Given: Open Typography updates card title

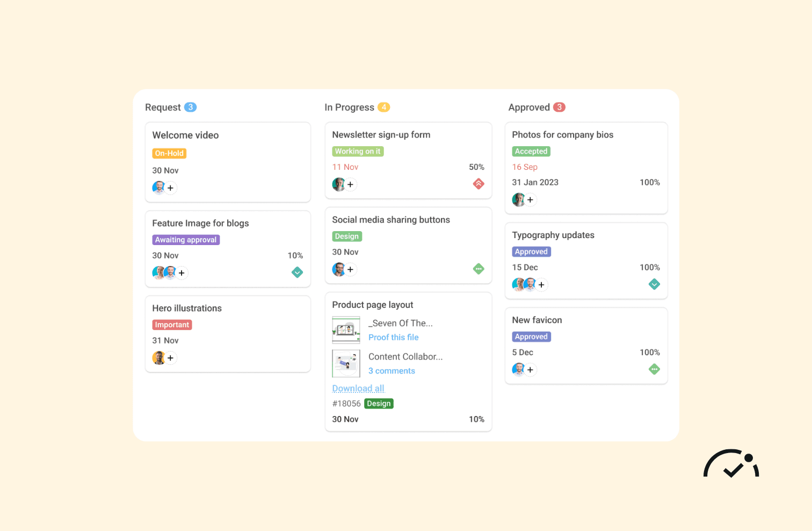Looking at the screenshot, I should (553, 235).
